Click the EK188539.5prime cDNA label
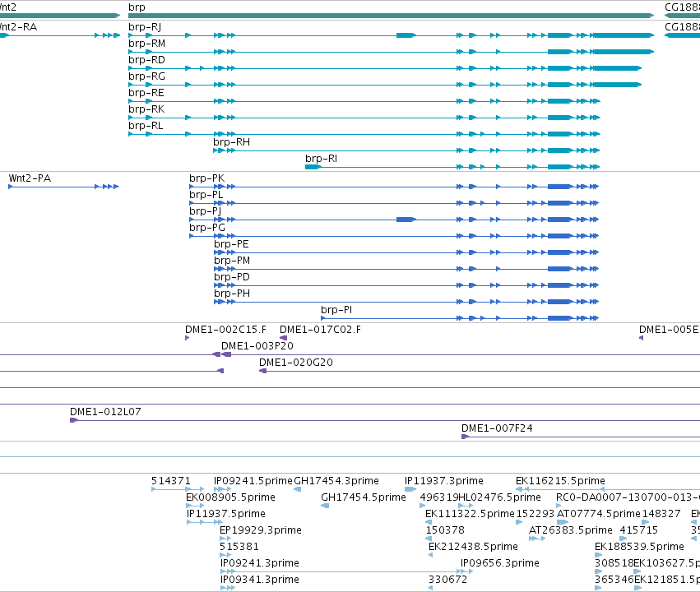The width and height of the screenshot is (700, 592). pyautogui.click(x=639, y=547)
